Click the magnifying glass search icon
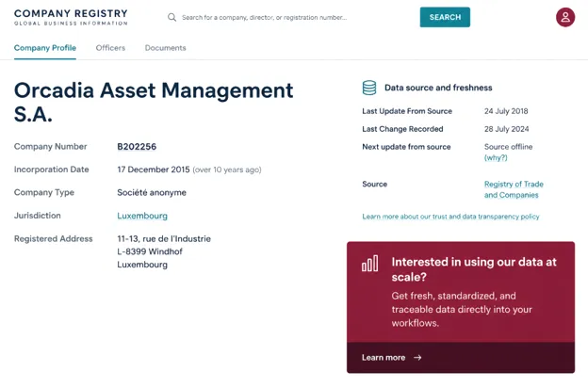 171,17
